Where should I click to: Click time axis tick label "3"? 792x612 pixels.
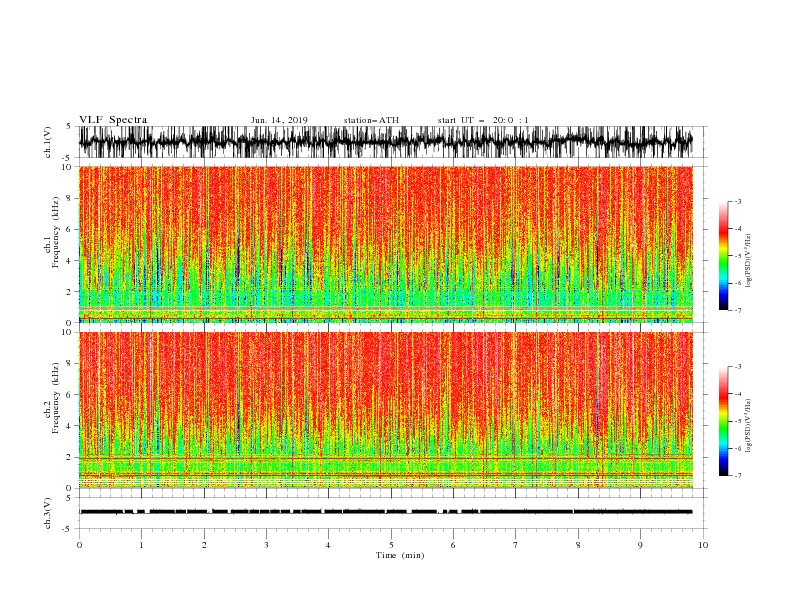(266, 545)
